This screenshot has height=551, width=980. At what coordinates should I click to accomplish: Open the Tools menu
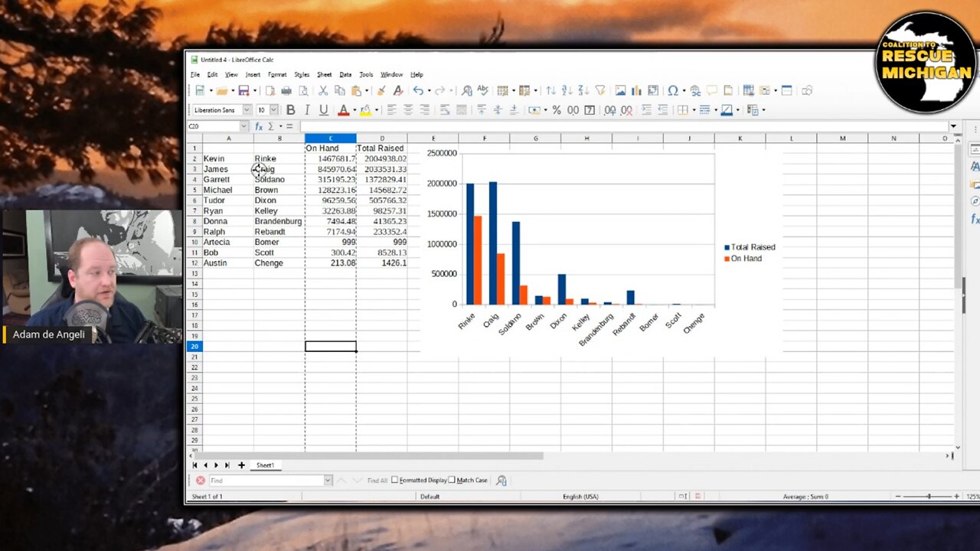coord(366,75)
